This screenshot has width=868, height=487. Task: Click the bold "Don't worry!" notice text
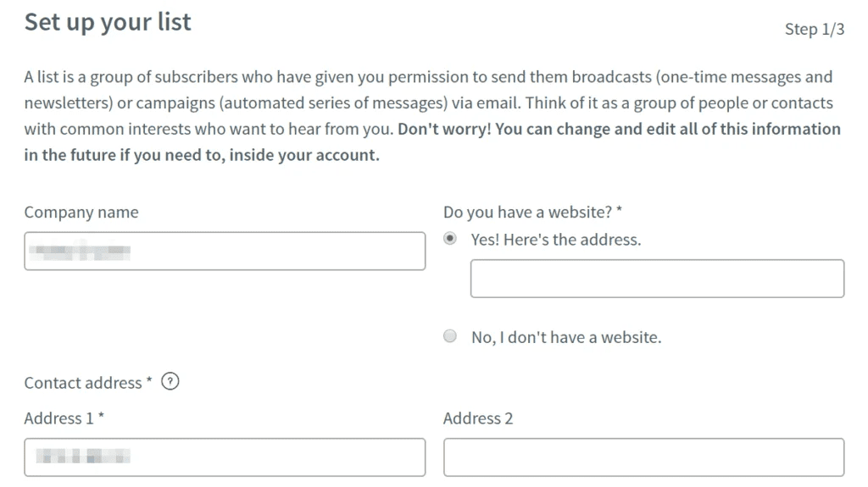[444, 129]
